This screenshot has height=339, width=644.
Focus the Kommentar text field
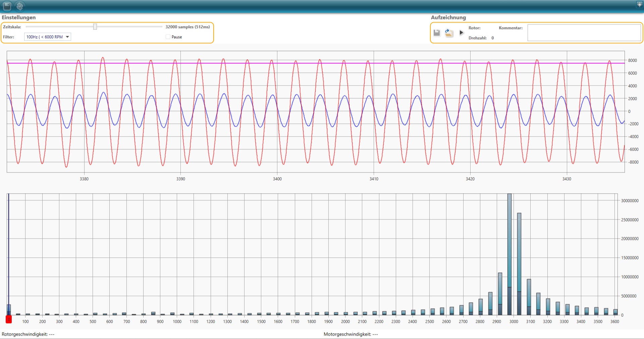coord(584,33)
